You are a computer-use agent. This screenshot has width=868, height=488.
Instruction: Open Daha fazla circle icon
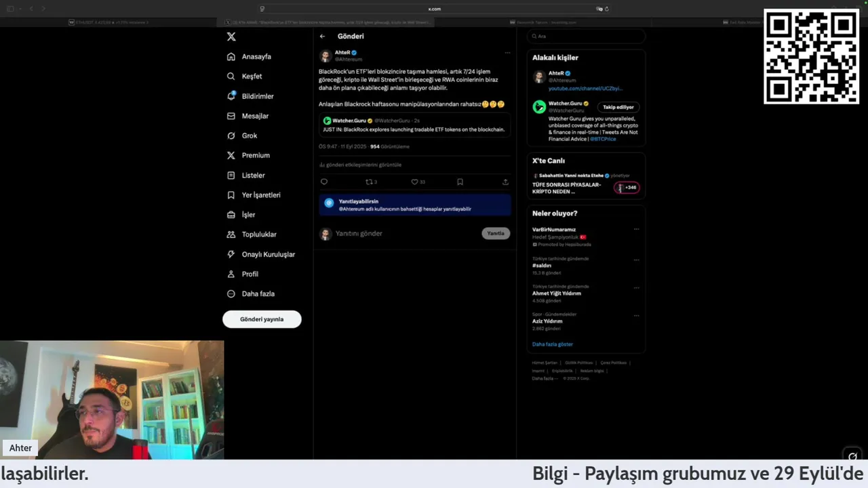(231, 293)
